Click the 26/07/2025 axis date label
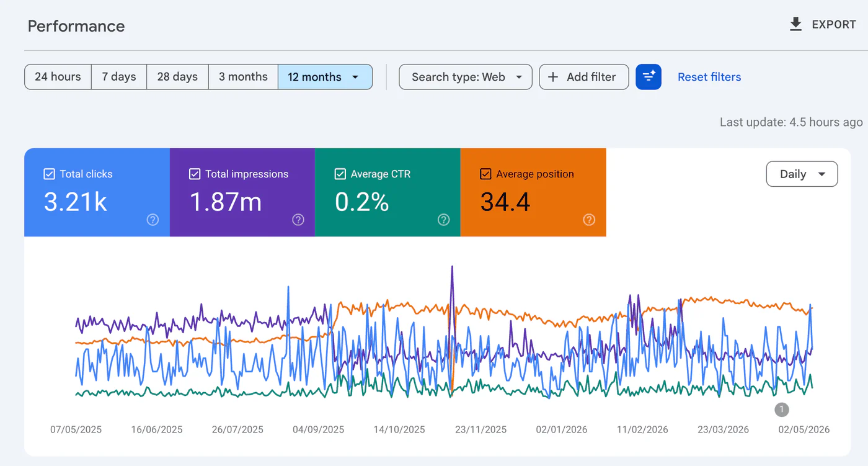The width and height of the screenshot is (868, 466). [x=237, y=429]
